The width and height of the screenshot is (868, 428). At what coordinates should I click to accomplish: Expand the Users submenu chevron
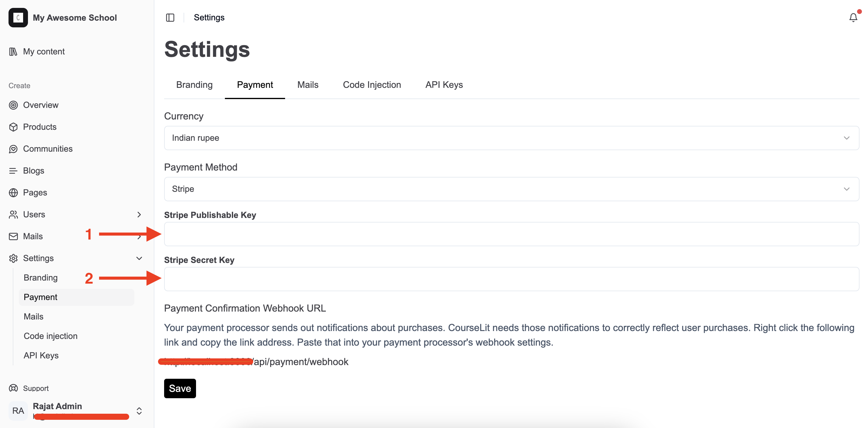(x=139, y=215)
